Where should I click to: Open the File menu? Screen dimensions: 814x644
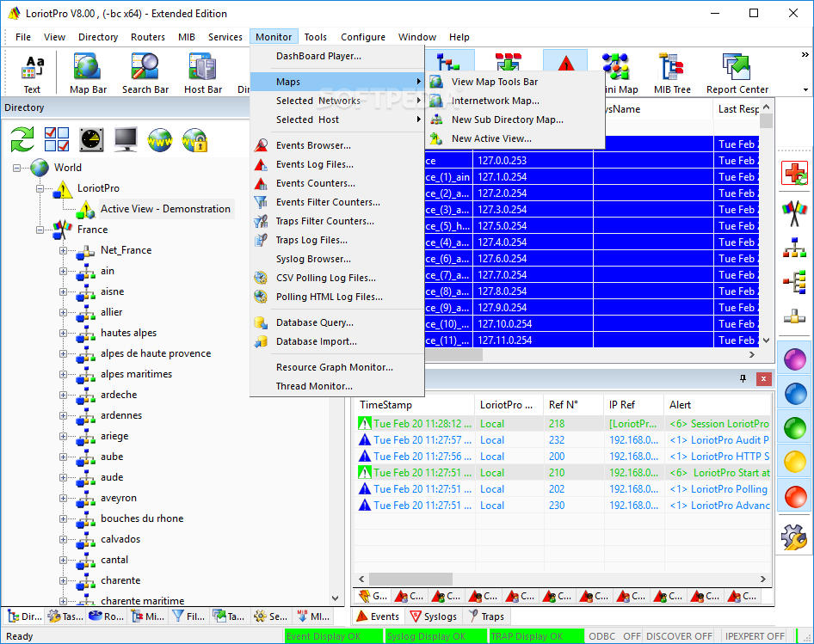(x=23, y=37)
